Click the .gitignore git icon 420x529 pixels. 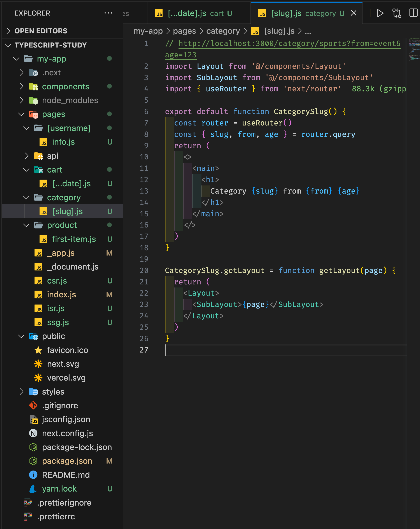(x=33, y=406)
